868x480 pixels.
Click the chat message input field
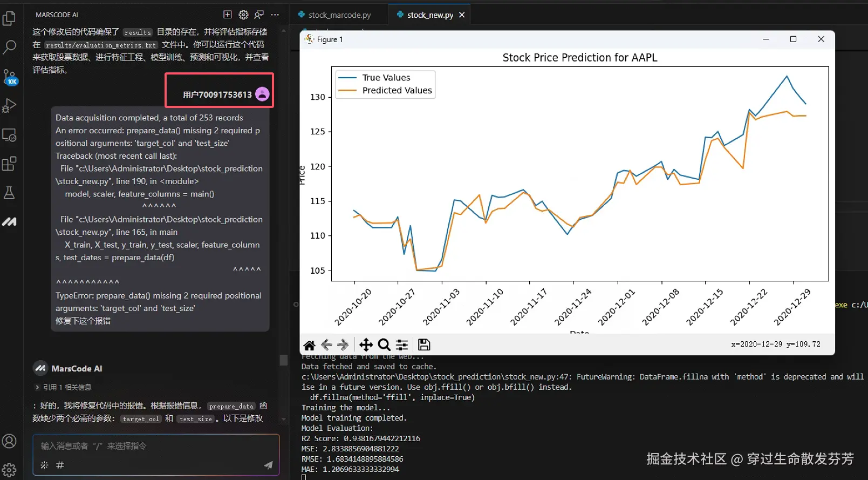click(156, 446)
